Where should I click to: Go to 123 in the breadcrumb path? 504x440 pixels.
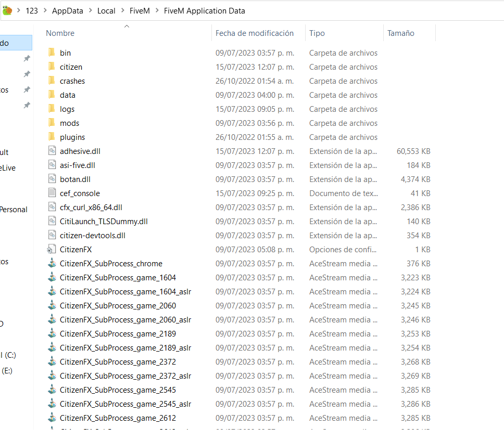pyautogui.click(x=32, y=10)
